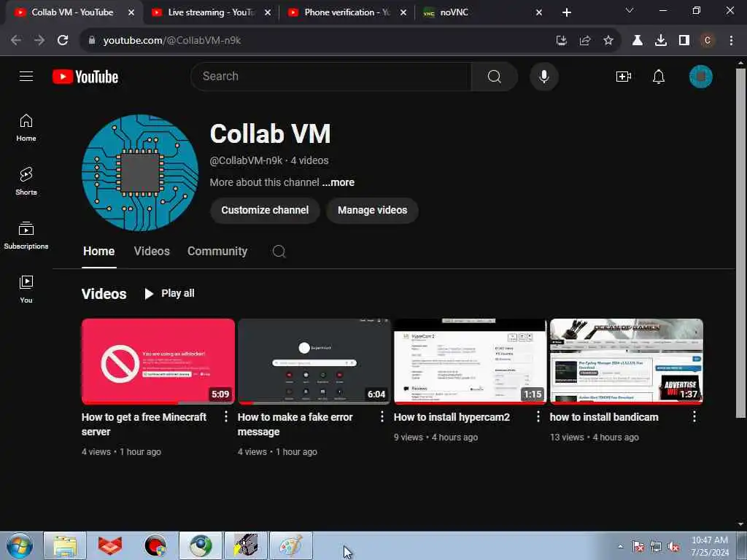Toggle Chrome side panel icon

pos(684,40)
